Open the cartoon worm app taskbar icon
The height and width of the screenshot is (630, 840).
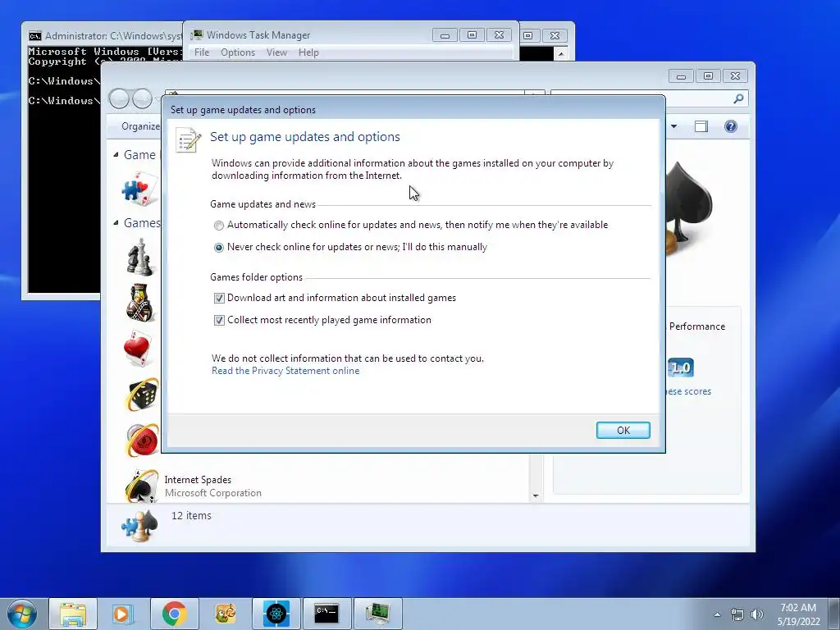point(225,614)
